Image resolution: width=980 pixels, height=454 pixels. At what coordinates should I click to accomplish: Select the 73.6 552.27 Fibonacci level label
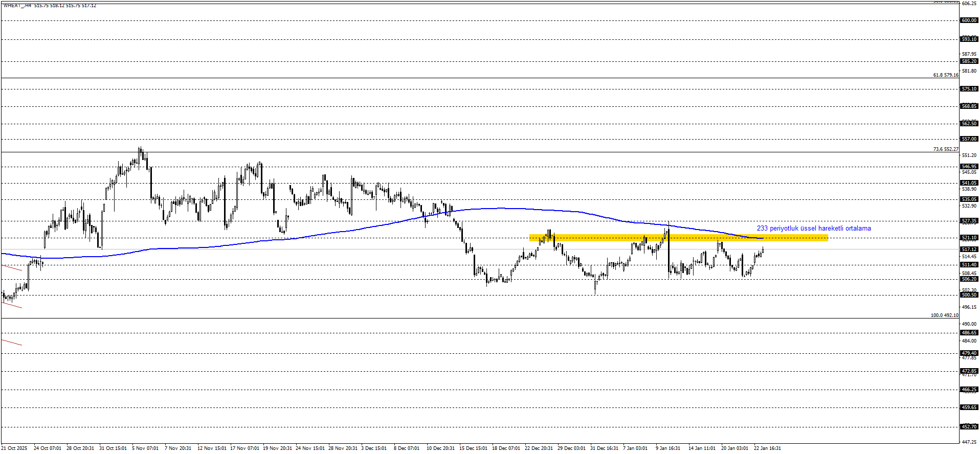tap(945, 149)
